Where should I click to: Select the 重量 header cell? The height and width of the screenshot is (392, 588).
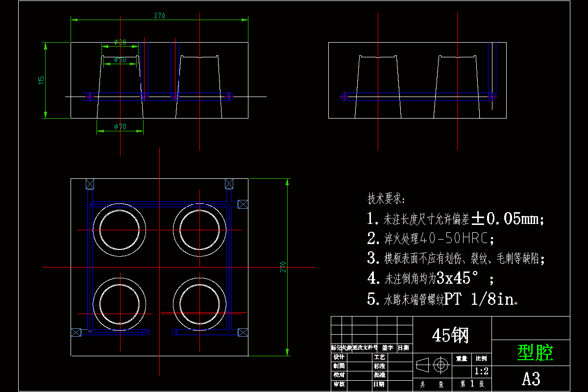[462, 359]
